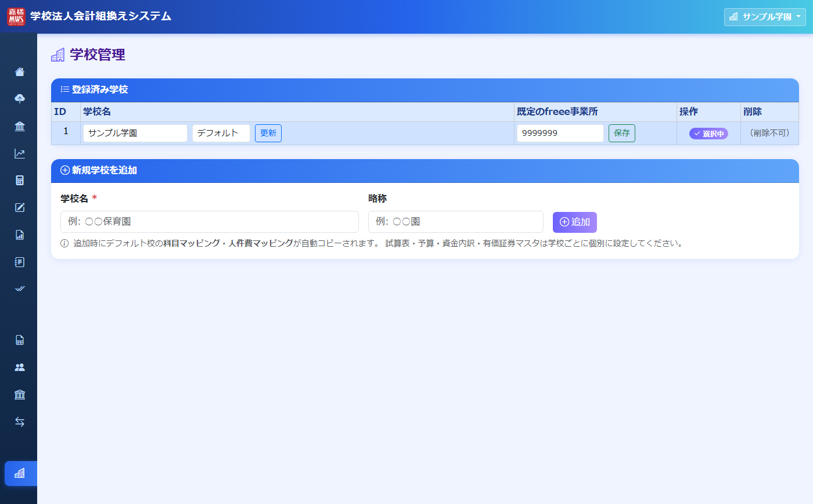813x504 pixels.
Task: Open the bar chart document sidebar icon
Action: 20,235
